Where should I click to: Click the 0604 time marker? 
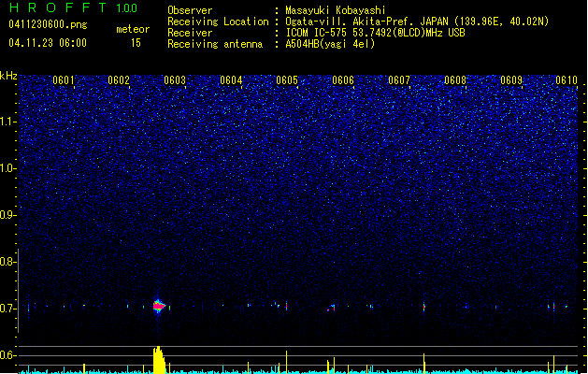[231, 80]
